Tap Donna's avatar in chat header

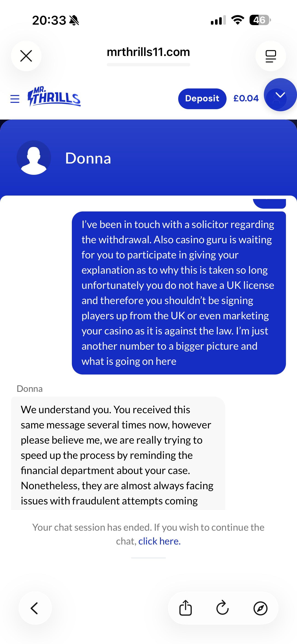tap(34, 158)
